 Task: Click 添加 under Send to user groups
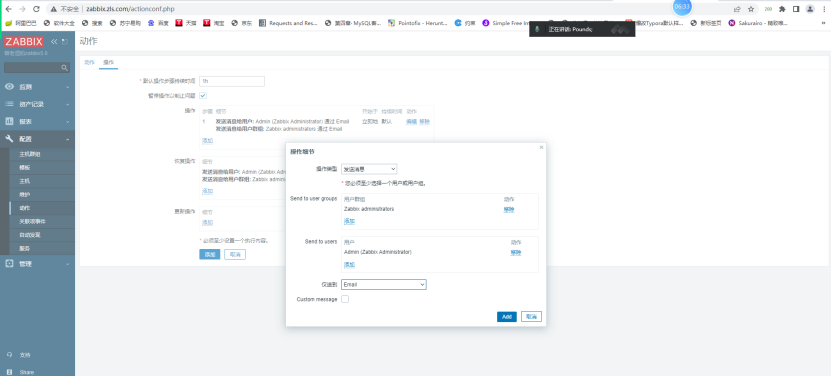(349, 221)
